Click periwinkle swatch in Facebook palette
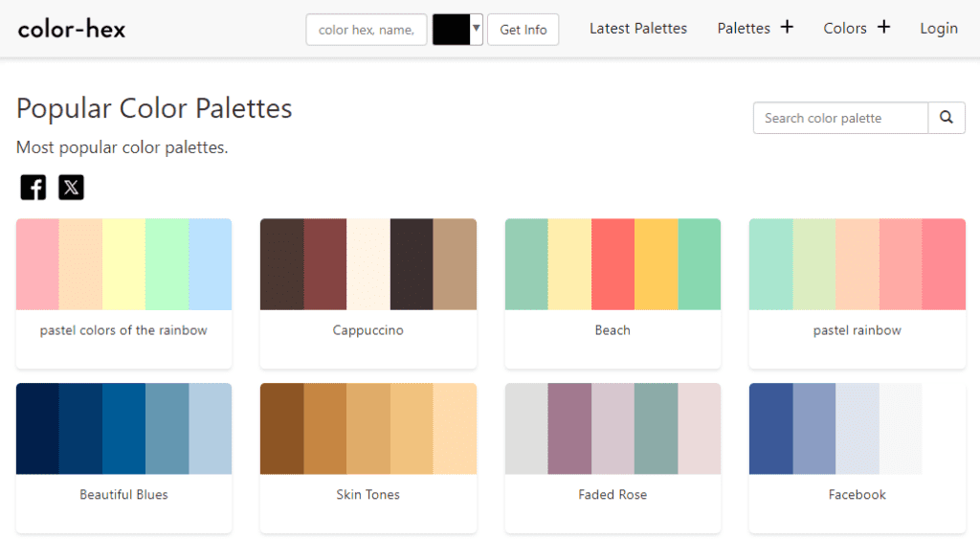980x539 pixels. 814,428
